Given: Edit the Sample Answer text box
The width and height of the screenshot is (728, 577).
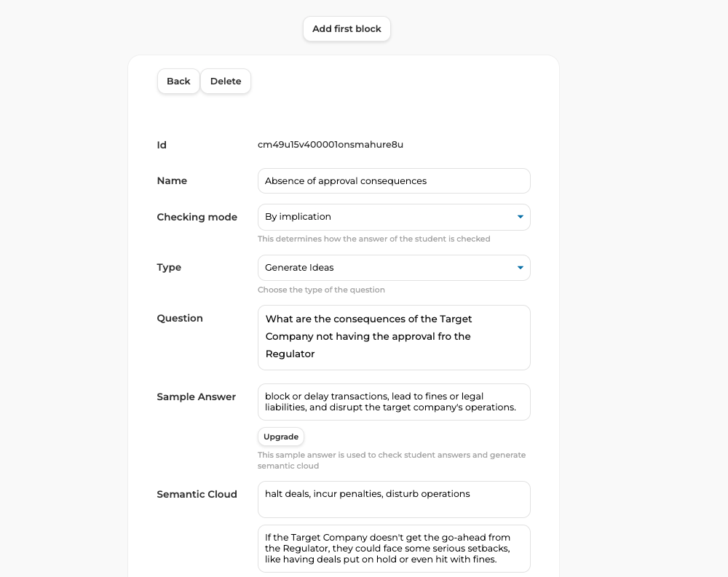Looking at the screenshot, I should [394, 402].
